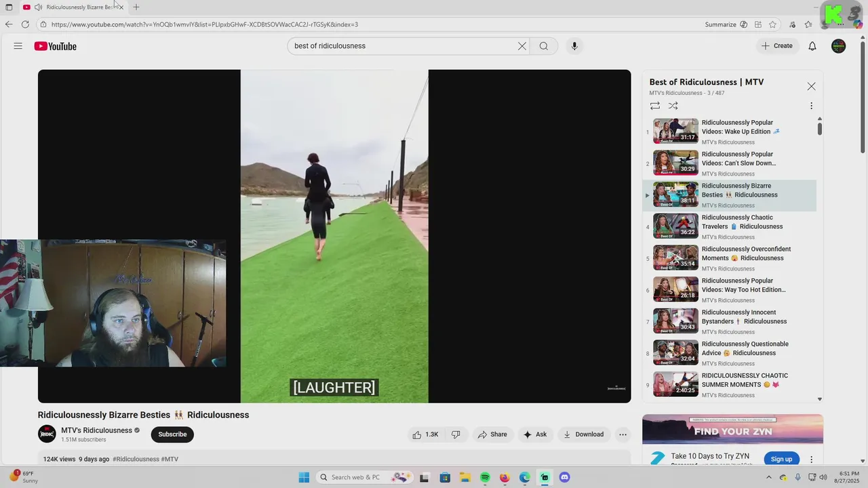Click the #MTV hashtag
This screenshot has width=868, height=488.
(x=170, y=459)
